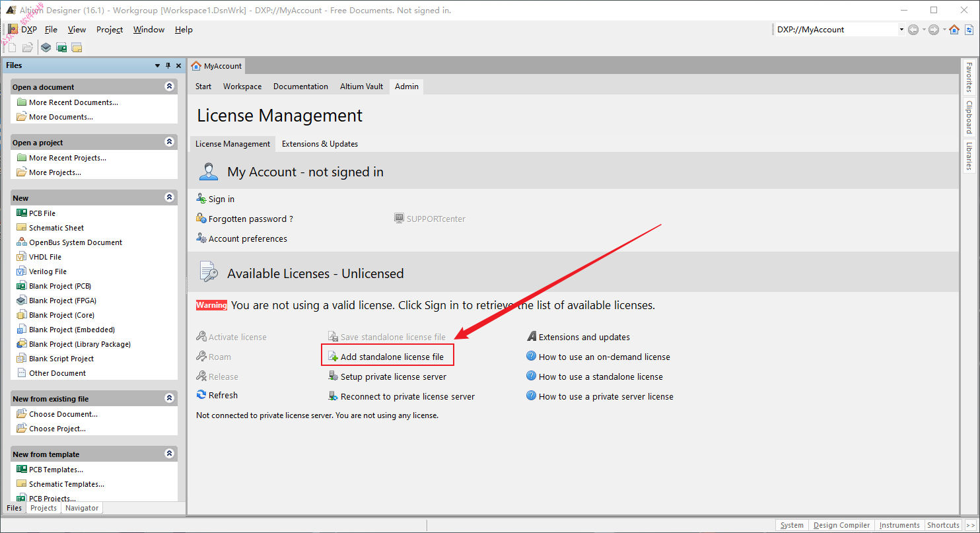Image resolution: width=980 pixels, height=533 pixels.
Task: Open the forward history dropdown arrow
Action: (x=944, y=30)
